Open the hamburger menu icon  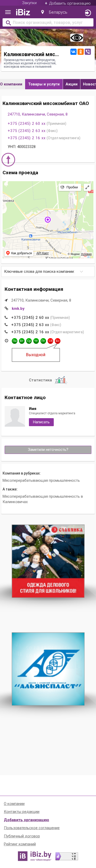click(8, 12)
